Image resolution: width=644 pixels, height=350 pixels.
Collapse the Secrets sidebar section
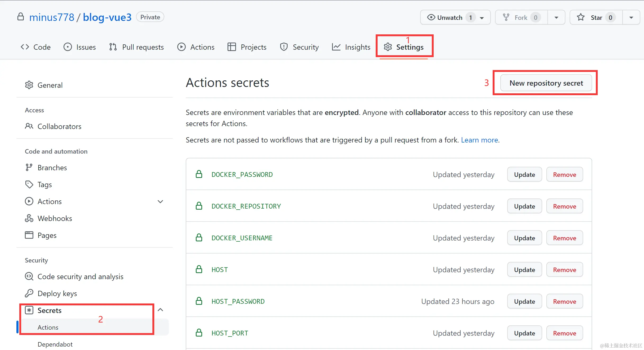[160, 310]
